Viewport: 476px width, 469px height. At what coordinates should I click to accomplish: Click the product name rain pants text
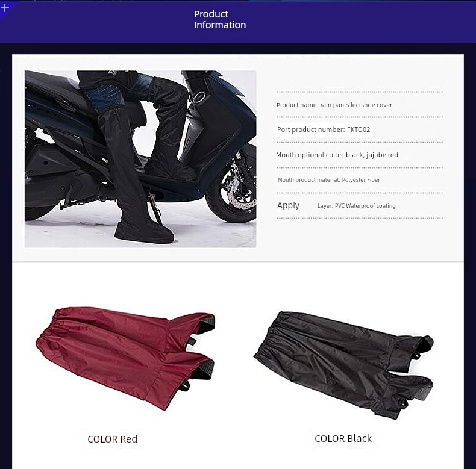pos(334,105)
